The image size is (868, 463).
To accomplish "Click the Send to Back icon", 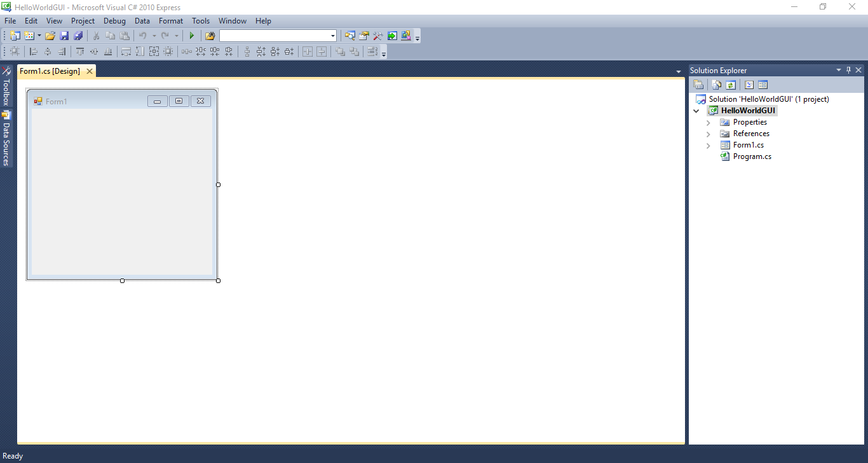I will coord(354,52).
